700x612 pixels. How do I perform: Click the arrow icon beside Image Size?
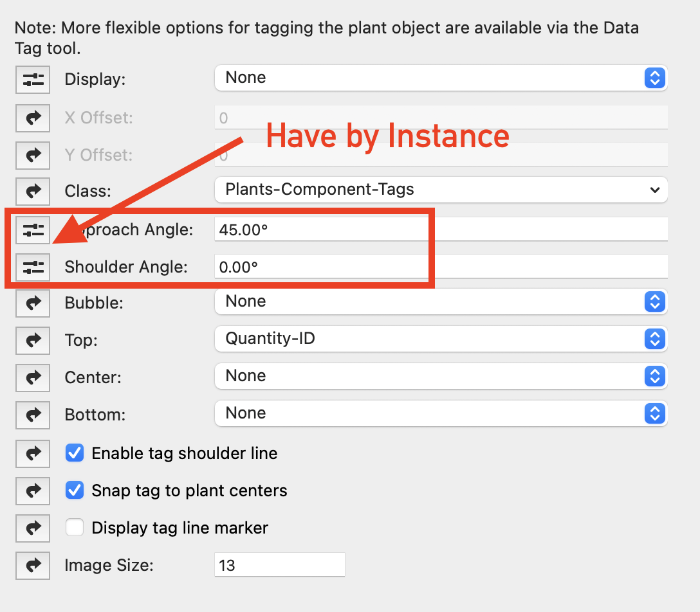point(33,565)
